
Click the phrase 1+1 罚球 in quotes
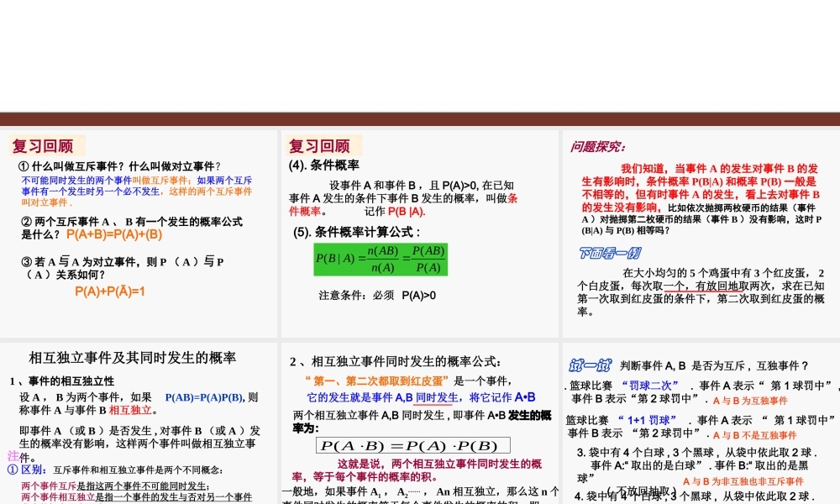[648, 418]
